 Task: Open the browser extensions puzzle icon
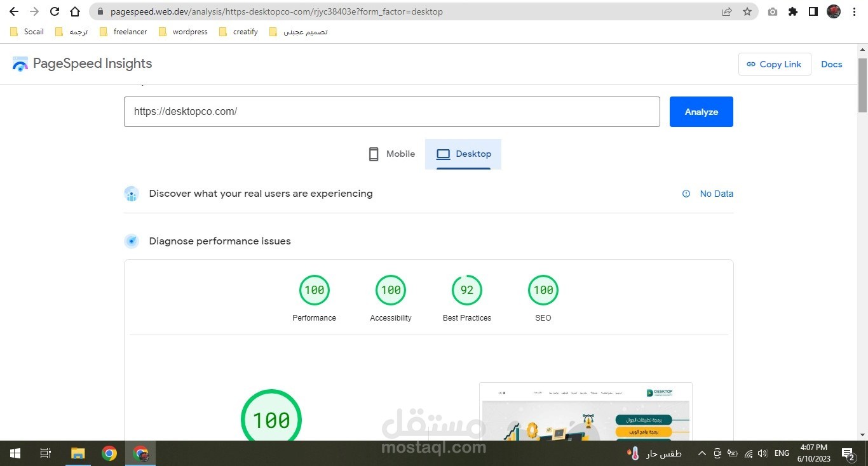click(x=793, y=11)
